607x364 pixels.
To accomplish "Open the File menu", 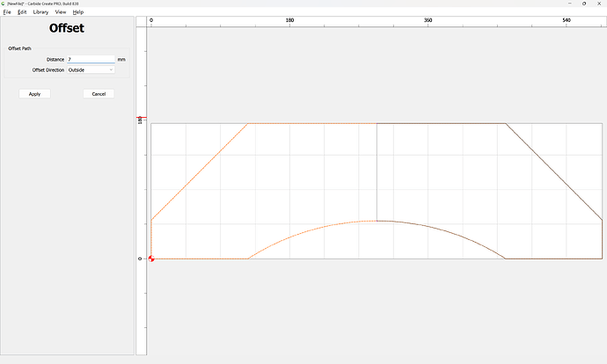I will pos(8,12).
